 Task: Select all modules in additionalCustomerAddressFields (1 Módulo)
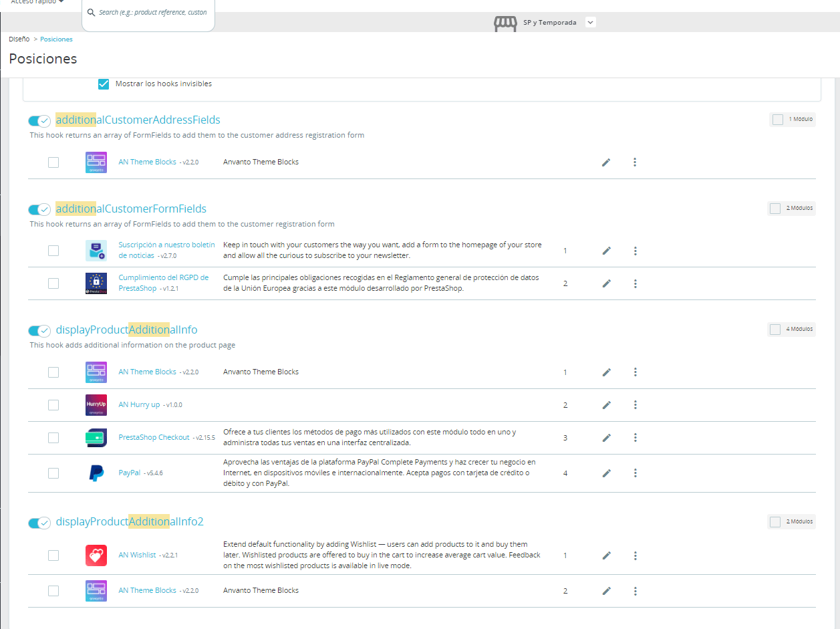pyautogui.click(x=778, y=120)
